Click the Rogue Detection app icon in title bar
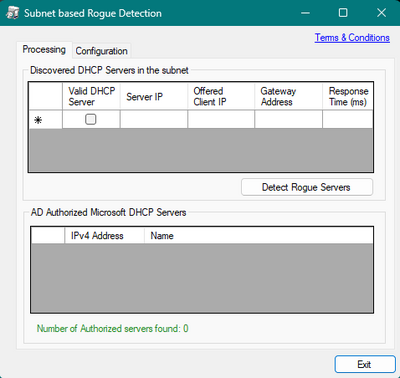 coord(12,13)
